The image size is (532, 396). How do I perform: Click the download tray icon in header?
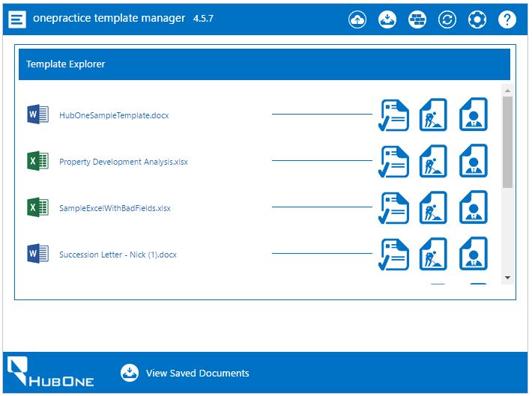[387, 19]
